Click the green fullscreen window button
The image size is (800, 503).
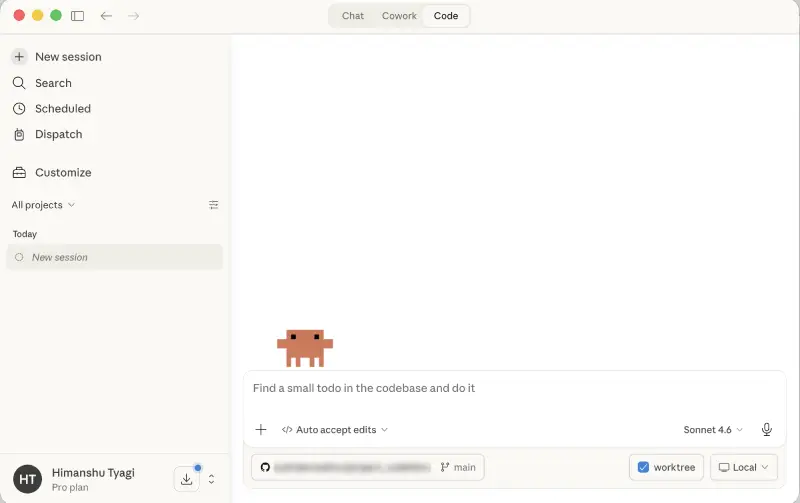point(56,16)
